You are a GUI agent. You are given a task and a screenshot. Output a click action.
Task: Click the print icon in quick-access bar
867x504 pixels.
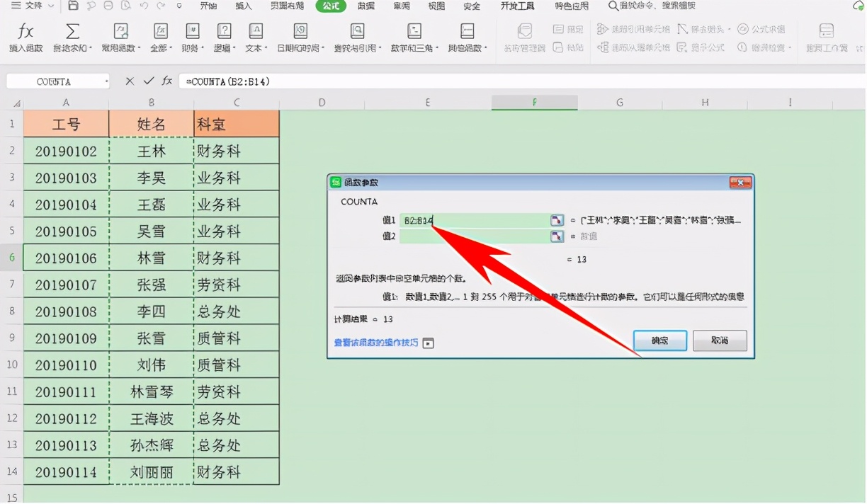pos(108,6)
